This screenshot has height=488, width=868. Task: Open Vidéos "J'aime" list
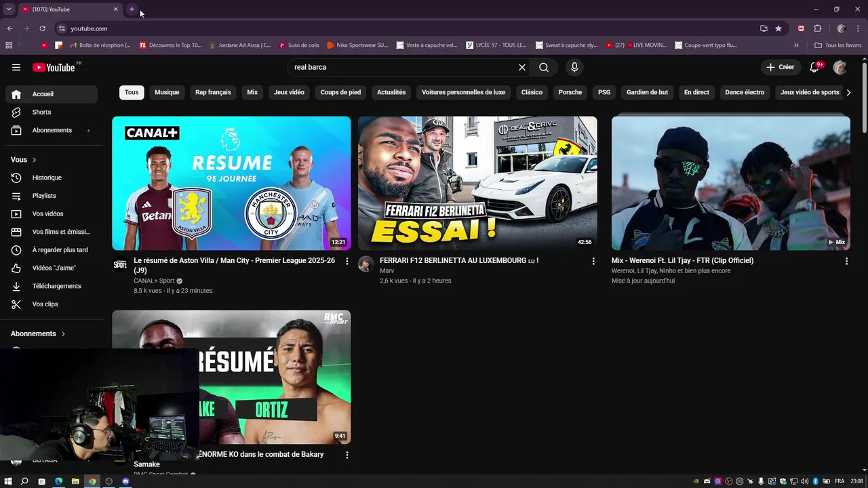pyautogui.click(x=52, y=268)
